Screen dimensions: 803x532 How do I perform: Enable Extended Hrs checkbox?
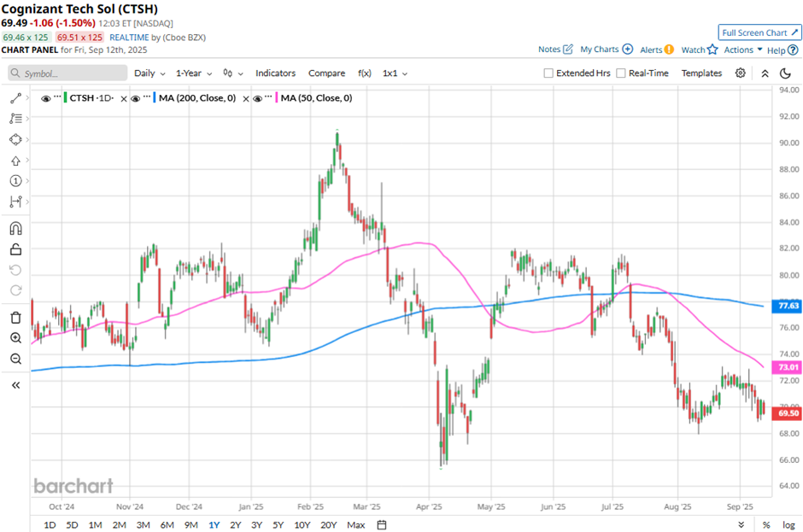[548, 73]
